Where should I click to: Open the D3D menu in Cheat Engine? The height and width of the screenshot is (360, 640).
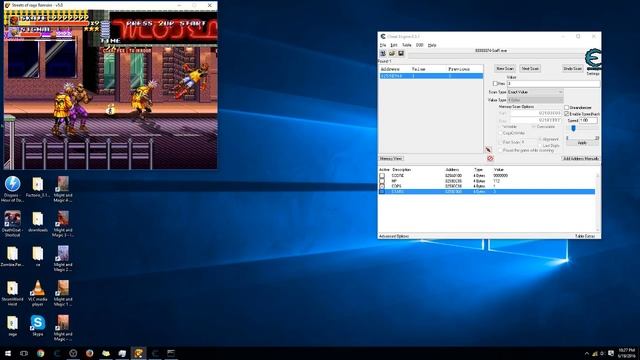tap(420, 45)
